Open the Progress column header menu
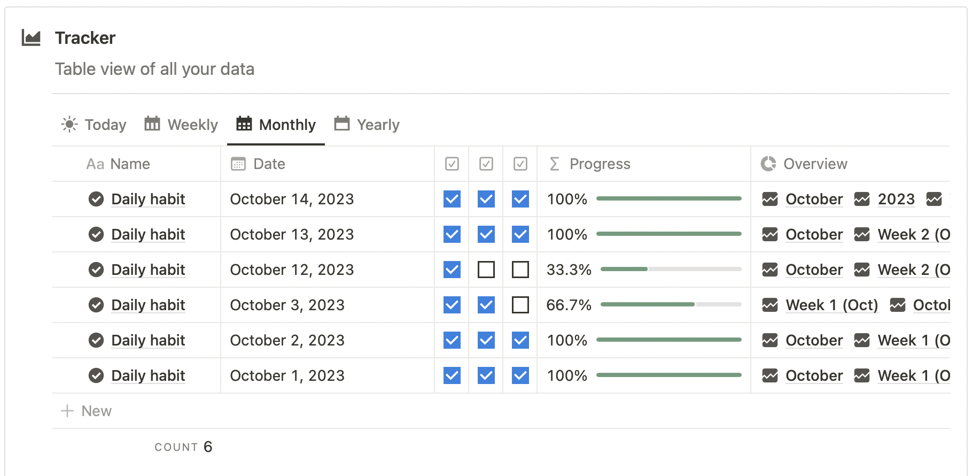The width and height of the screenshot is (980, 476). pyautogui.click(x=600, y=164)
